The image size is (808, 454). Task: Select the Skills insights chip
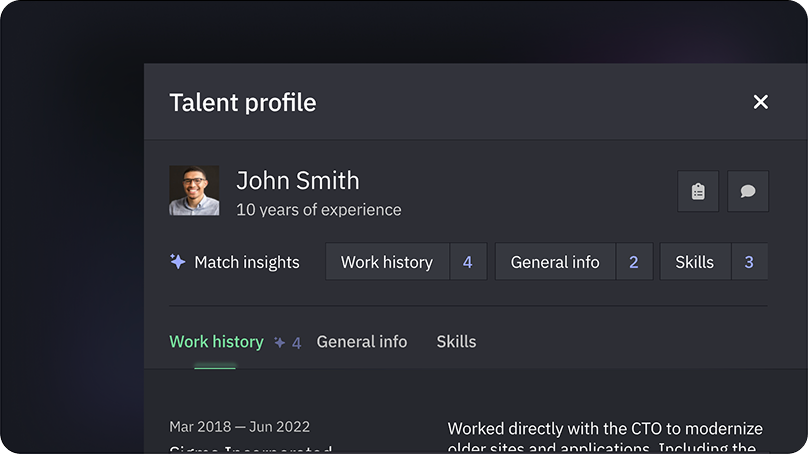tap(694, 262)
